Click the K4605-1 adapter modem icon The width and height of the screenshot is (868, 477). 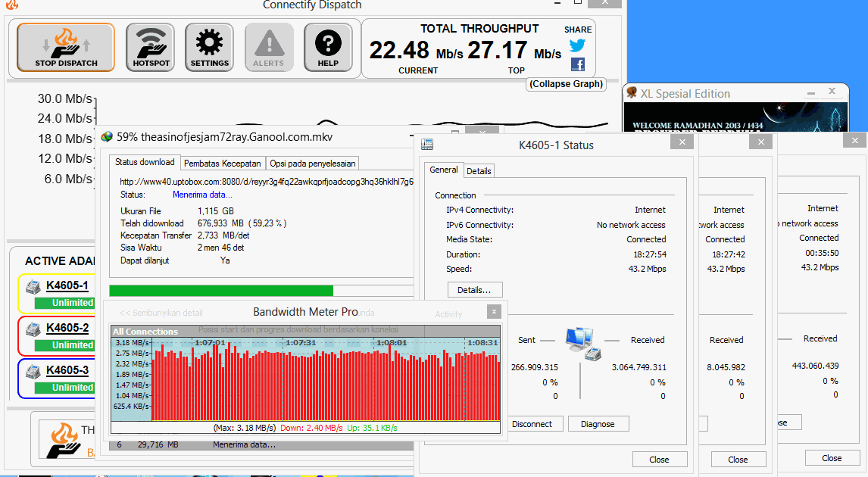33,287
